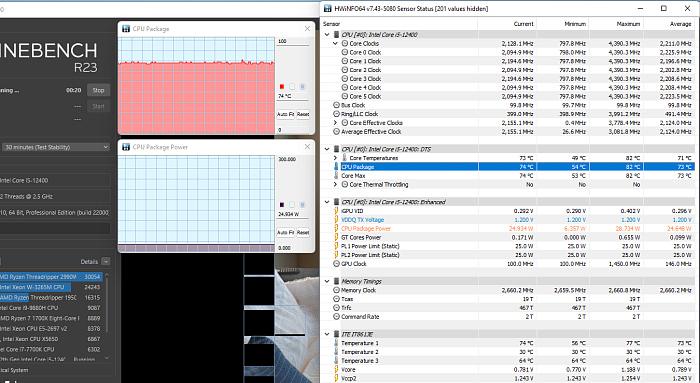Click the thermometer icon beside Temperature 1
Viewport: 700px width, 383px height.
tap(336, 343)
